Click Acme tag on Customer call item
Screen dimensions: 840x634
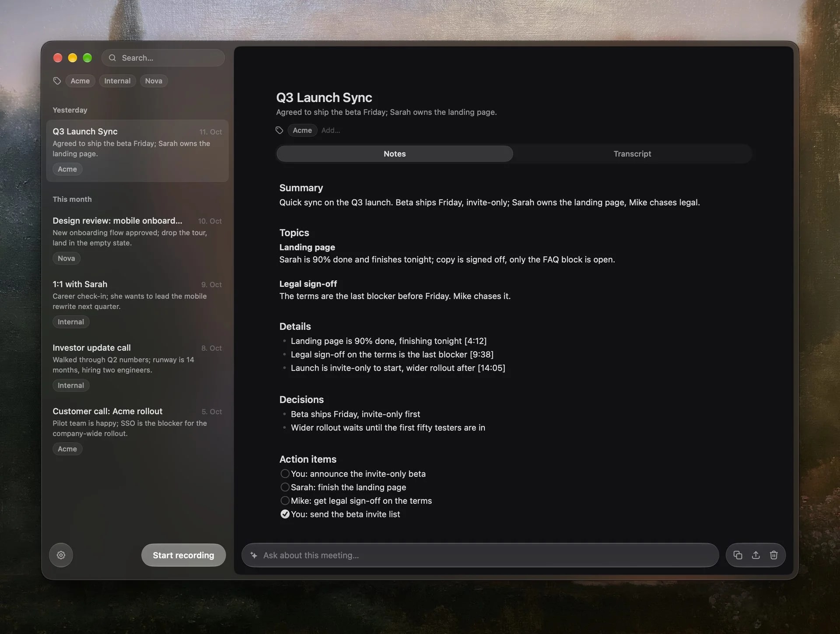67,449
